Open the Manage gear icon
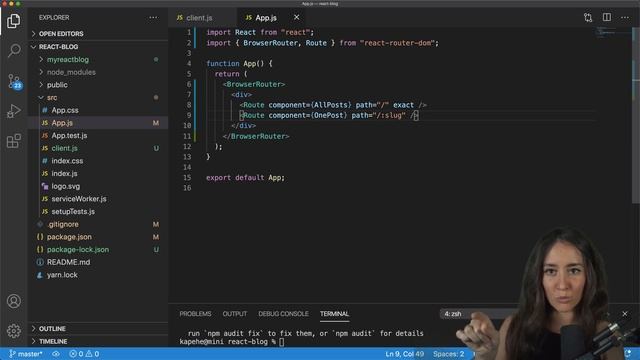The width and height of the screenshot is (640, 360). click(13, 331)
